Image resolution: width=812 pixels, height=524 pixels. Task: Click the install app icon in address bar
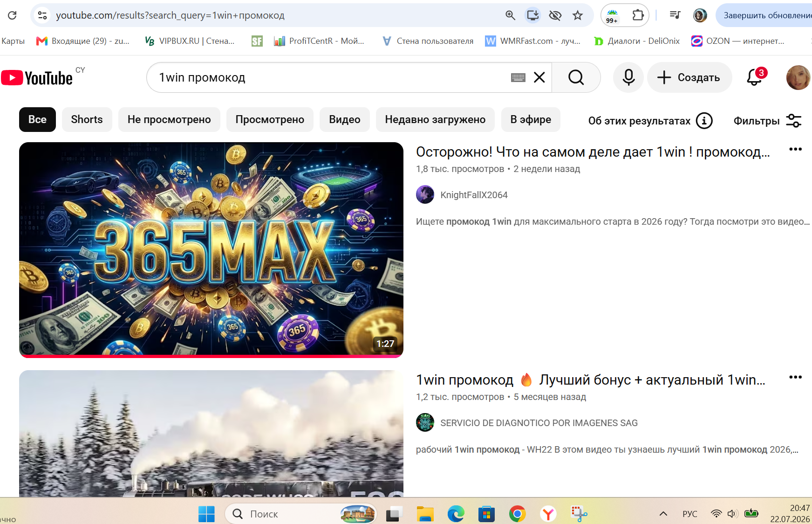pos(532,15)
